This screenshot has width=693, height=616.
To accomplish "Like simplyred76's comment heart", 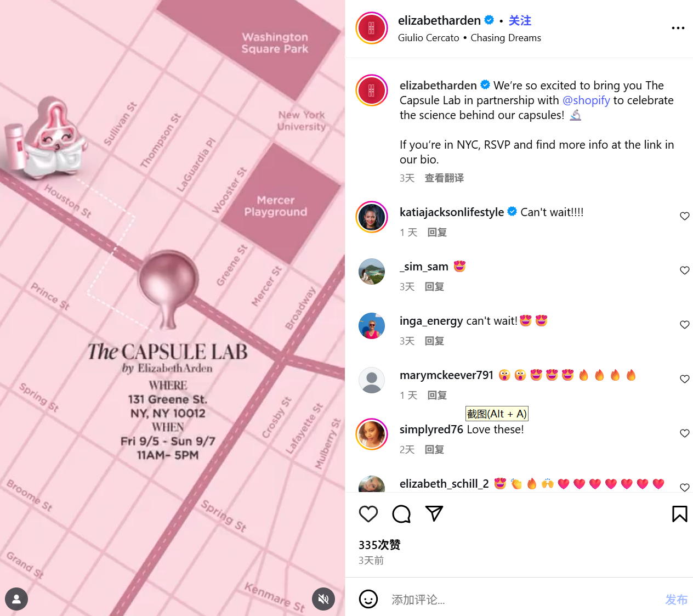I will (x=685, y=433).
